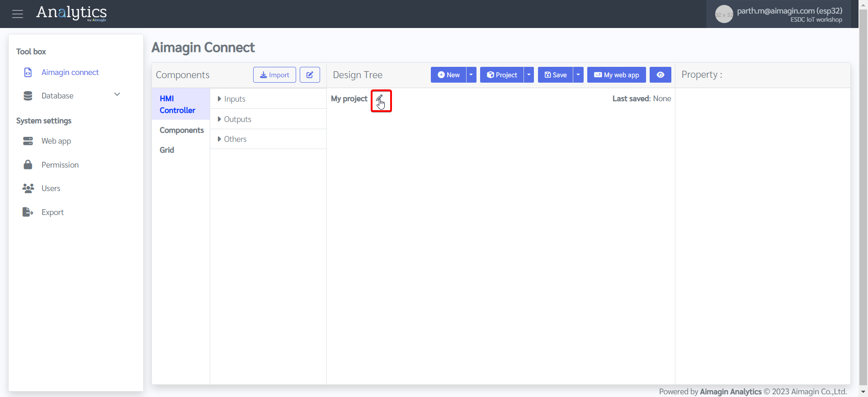Viewport: 868px width, 397px height.
Task: Click the Permission lock icon
Action: pos(28,164)
